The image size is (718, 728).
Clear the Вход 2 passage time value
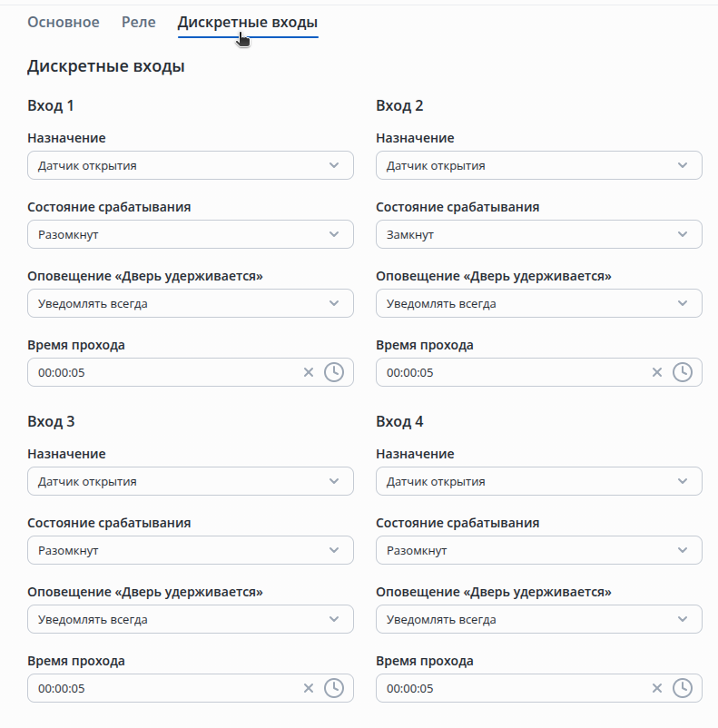tap(656, 372)
